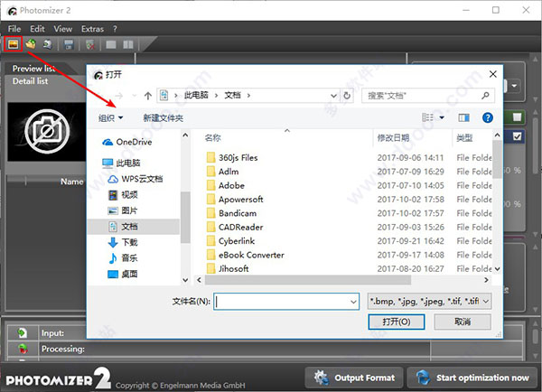Viewport: 542px width, 392px height.
Task: Expand the breadcrumb chevron after 文档
Action: point(248,96)
